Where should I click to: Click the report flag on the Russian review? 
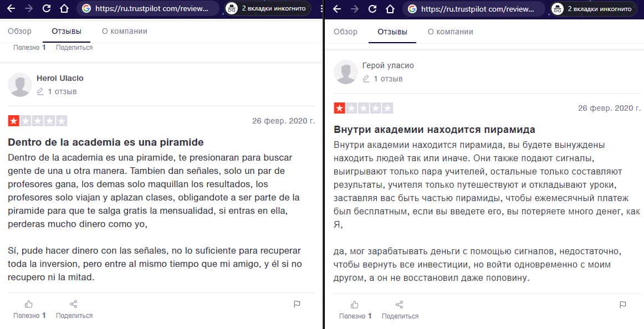[623, 305]
